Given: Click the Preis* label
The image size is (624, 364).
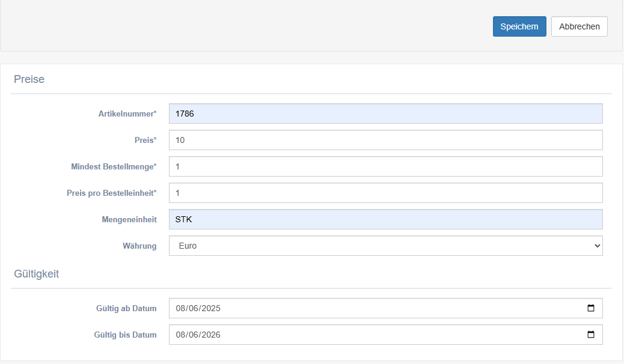Looking at the screenshot, I should [x=145, y=140].
